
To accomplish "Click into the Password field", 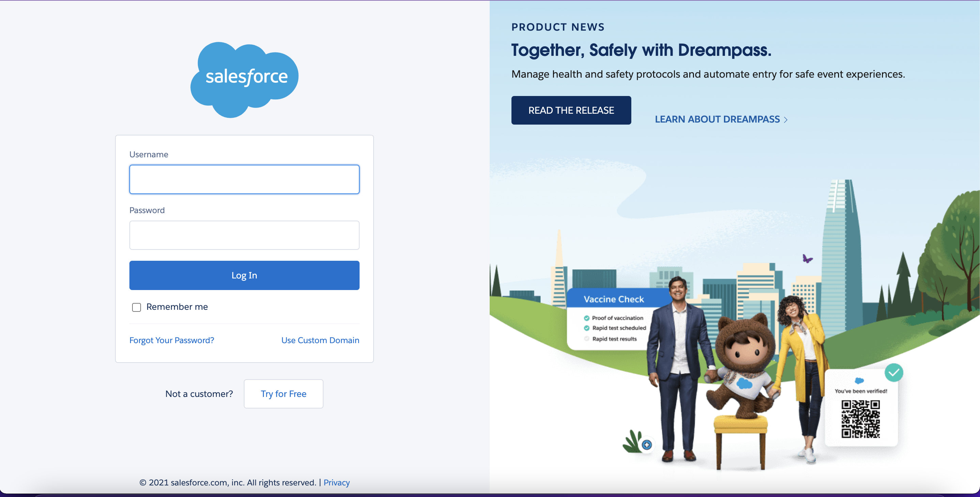I will pos(244,235).
